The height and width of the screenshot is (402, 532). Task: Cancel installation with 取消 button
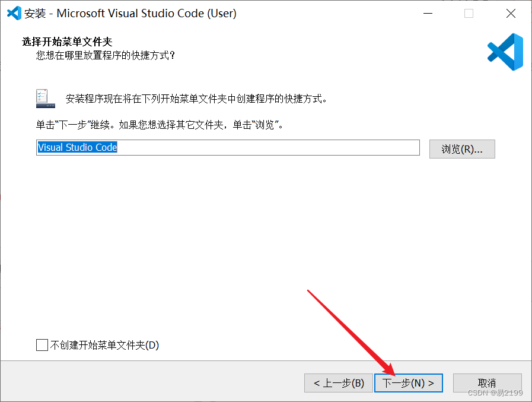pyautogui.click(x=487, y=383)
